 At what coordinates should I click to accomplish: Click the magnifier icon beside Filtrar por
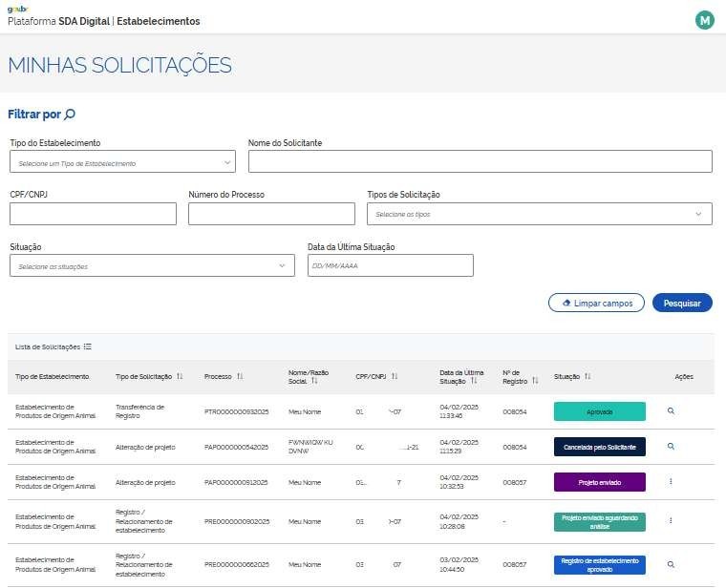70,115
